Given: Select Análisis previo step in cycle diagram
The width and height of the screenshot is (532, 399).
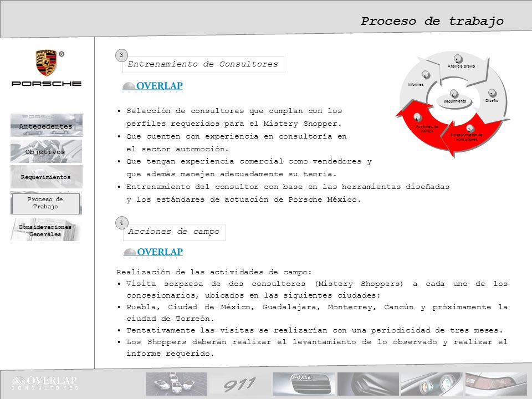Looking at the screenshot, I should (461, 66).
